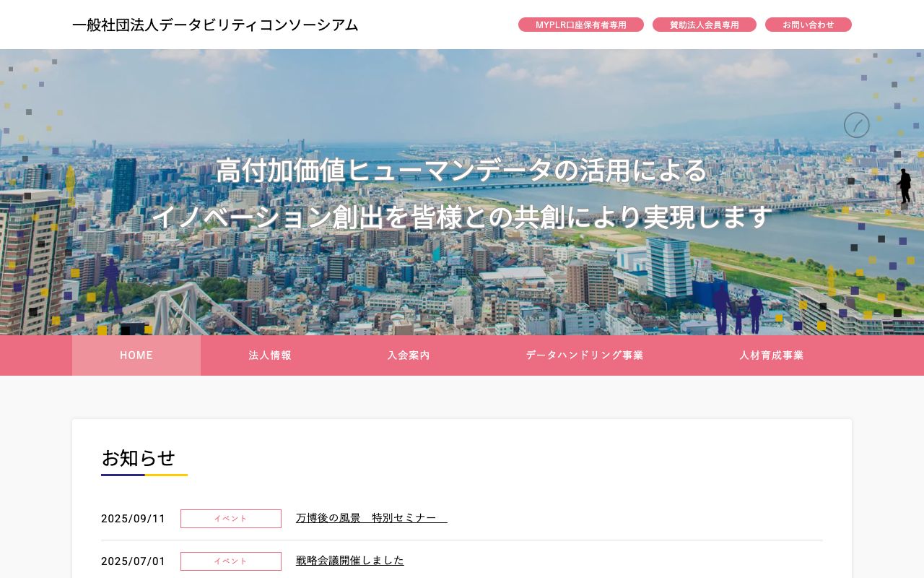Open the 万博後の風景 特別セミナー announcement
Image resolution: width=924 pixels, height=578 pixels.
click(371, 517)
